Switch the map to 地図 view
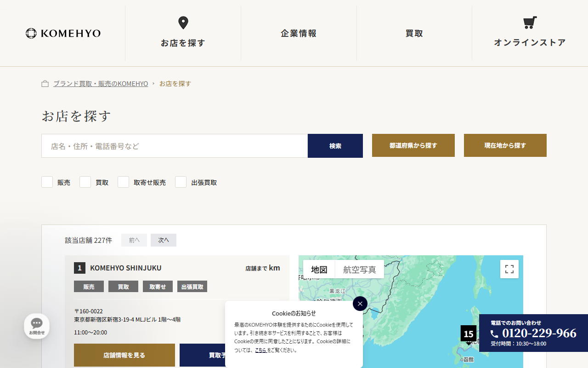Image resolution: width=588 pixels, height=368 pixels. coord(319,270)
